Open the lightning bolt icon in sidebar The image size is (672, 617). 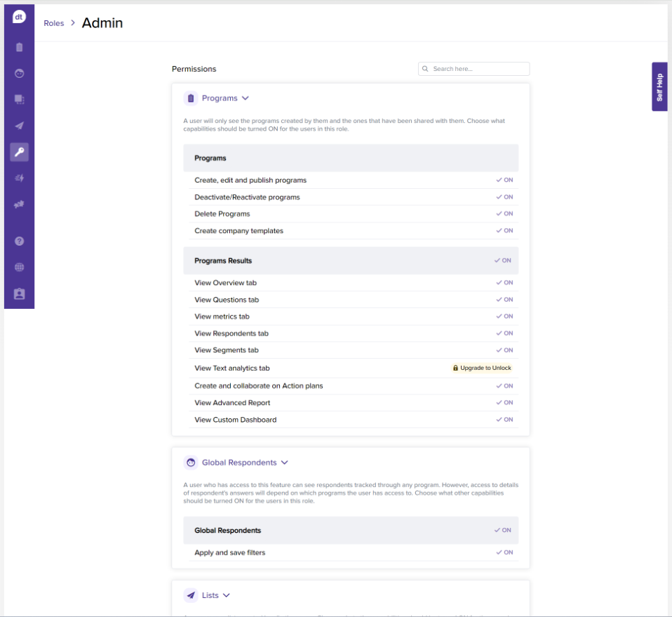19,178
